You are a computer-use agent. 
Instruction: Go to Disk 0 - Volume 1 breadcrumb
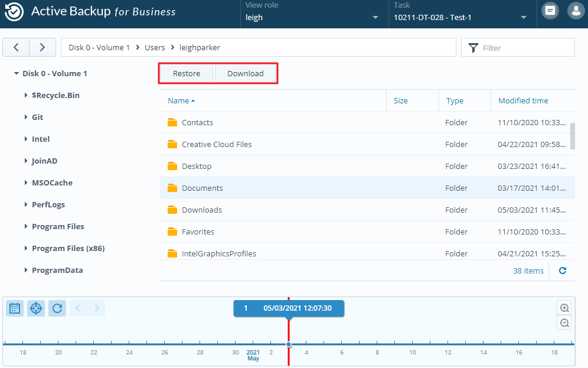pos(99,48)
